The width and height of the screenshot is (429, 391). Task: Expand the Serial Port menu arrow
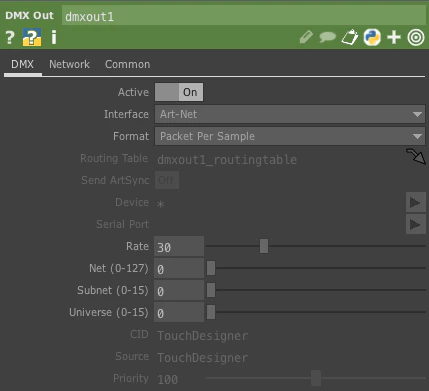[415, 224]
